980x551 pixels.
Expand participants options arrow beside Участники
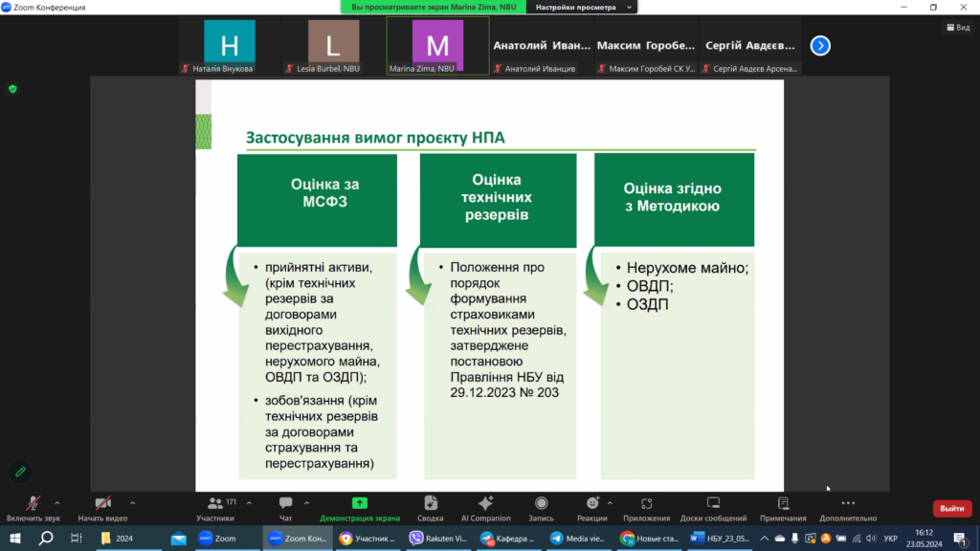(249, 503)
